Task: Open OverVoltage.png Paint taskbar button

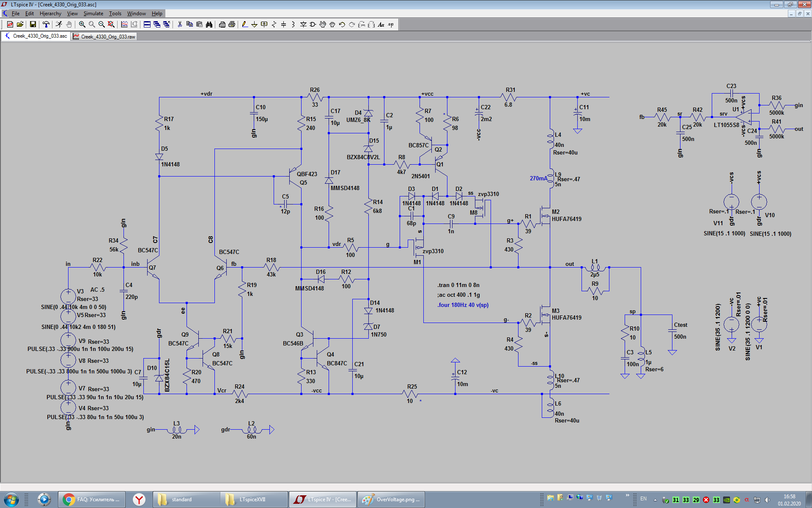Action: point(391,500)
